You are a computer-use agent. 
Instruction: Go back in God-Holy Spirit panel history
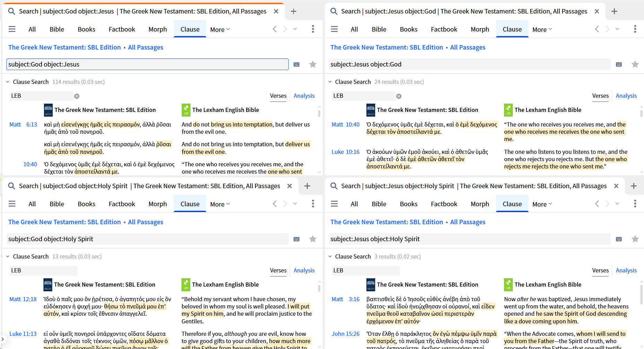tap(275, 204)
